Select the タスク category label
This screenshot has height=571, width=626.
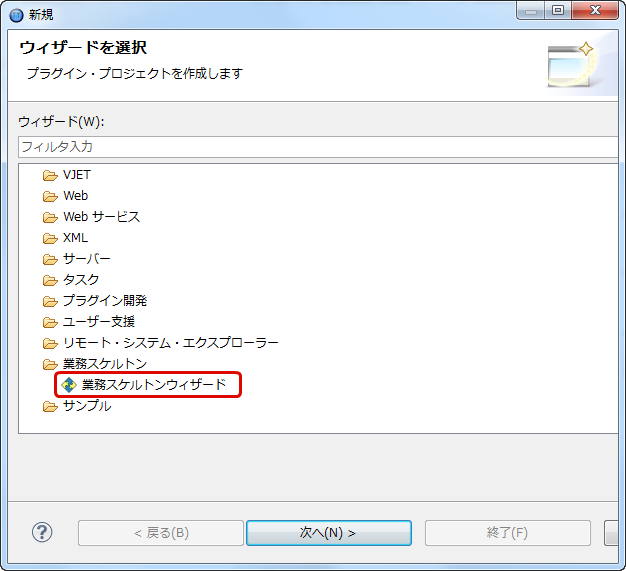81,280
